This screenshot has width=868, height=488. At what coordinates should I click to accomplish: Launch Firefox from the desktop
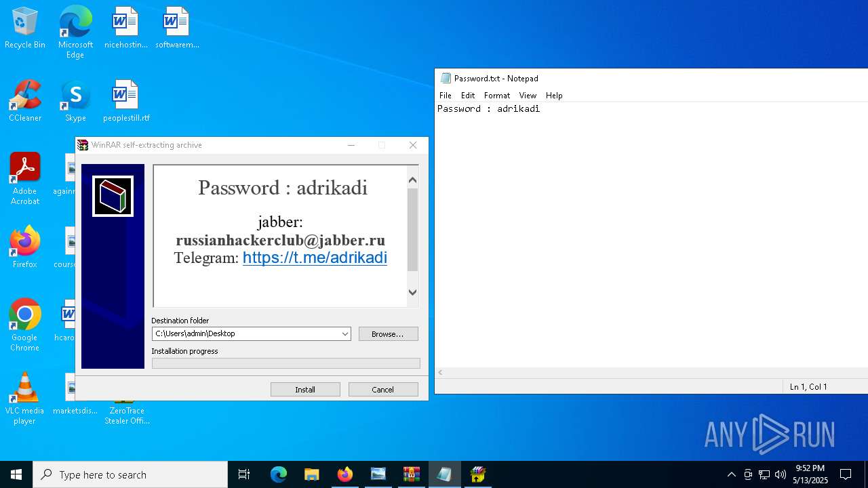coord(25,247)
